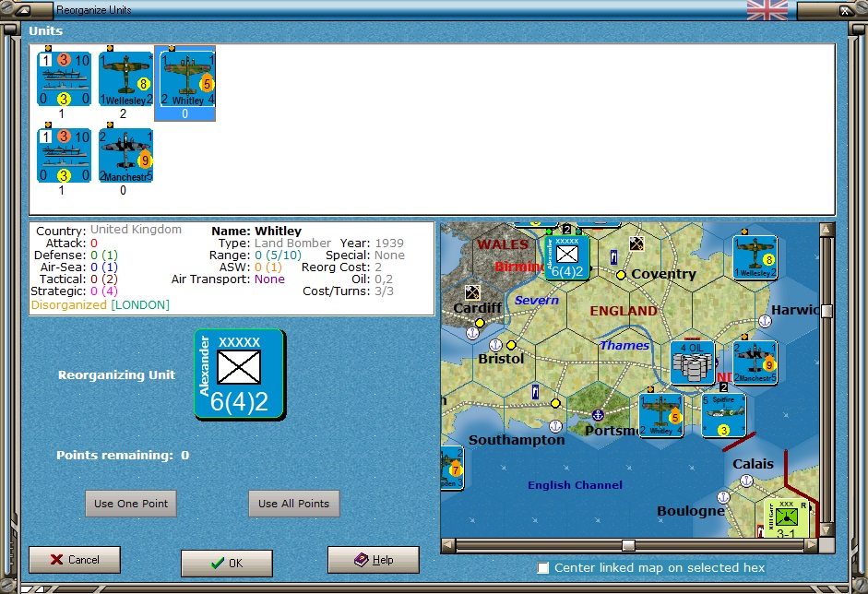The height and width of the screenshot is (594, 868).
Task: Select the Spitfire fighter counter on the map
Action: 723,415
